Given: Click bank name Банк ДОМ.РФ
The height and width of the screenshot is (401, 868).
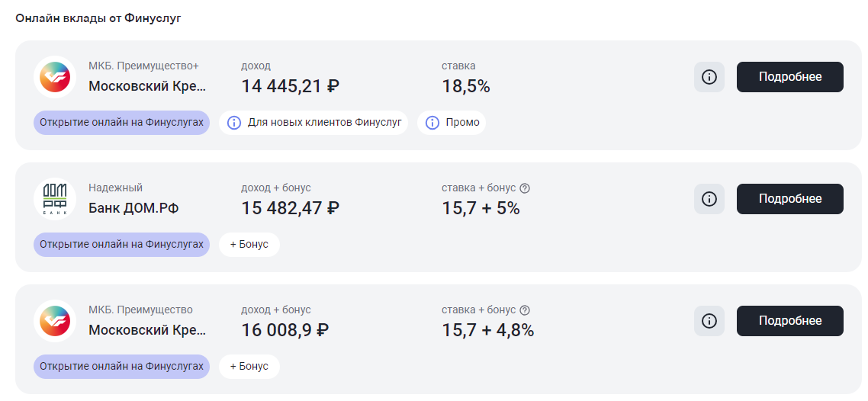Looking at the screenshot, I should click(x=133, y=209).
